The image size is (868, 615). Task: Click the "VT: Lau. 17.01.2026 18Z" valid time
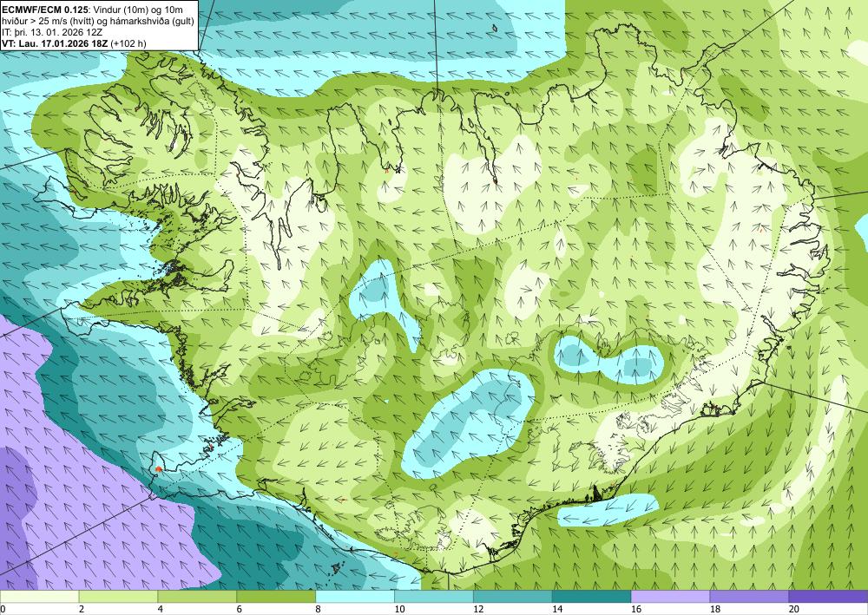tap(55, 43)
